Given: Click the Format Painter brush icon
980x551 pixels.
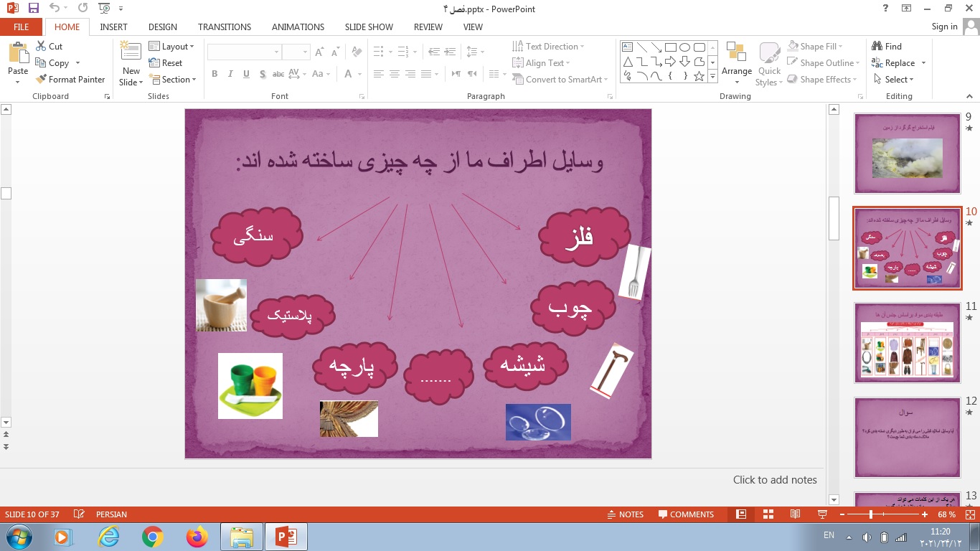Looking at the screenshot, I should [41, 80].
